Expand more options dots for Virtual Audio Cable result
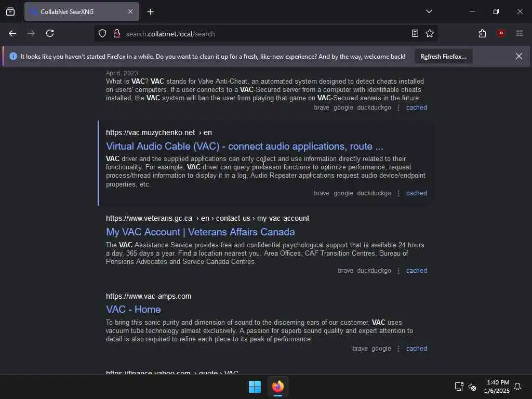The height and width of the screenshot is (399, 532). [x=398, y=193]
